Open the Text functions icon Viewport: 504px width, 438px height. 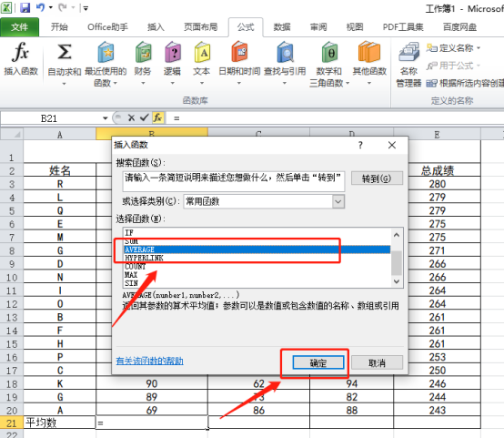pyautogui.click(x=202, y=52)
